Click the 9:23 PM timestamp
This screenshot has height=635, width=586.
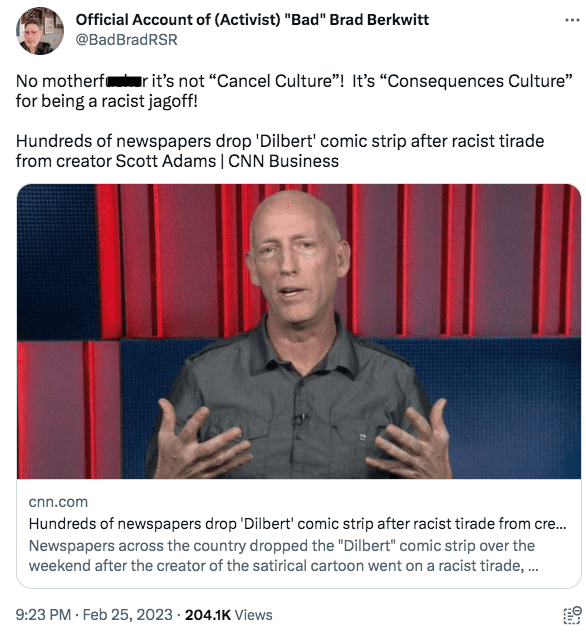tap(43, 615)
